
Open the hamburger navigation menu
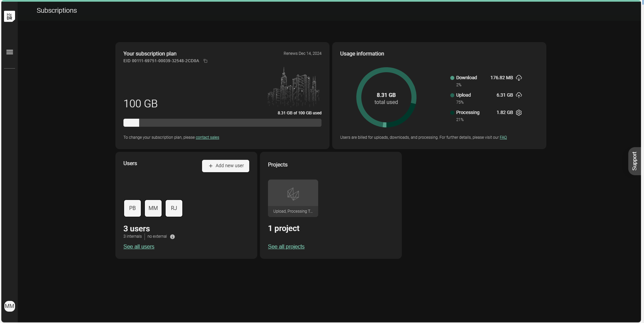coord(10,52)
